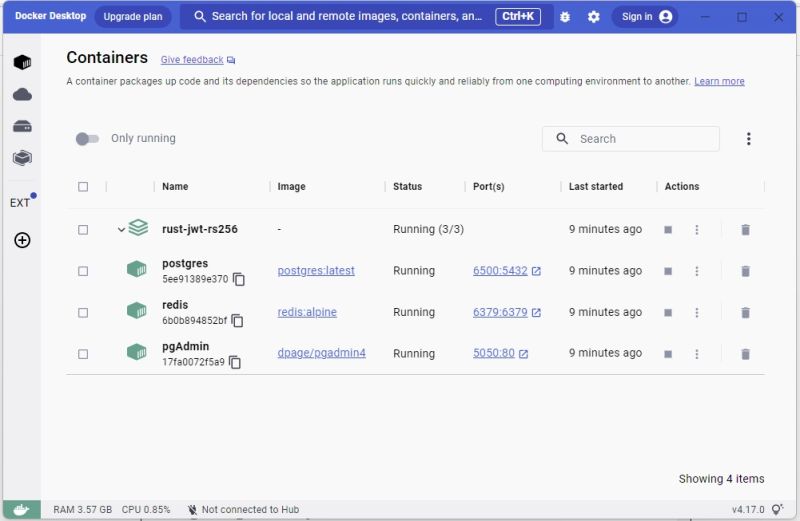
Task: Open the redis:alpine image link
Action: click(307, 312)
